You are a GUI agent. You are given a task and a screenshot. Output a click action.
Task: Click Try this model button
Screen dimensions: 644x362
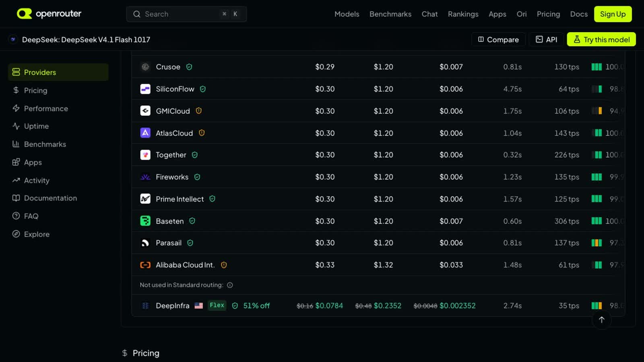[601, 39]
